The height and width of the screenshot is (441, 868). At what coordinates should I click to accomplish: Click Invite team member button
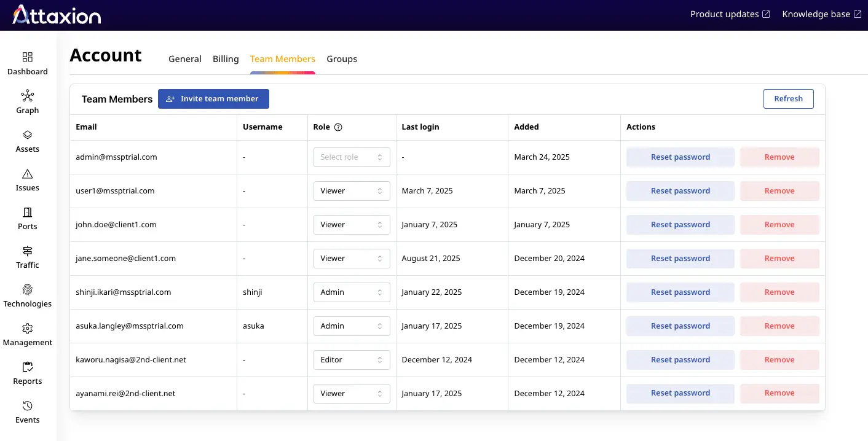213,99
